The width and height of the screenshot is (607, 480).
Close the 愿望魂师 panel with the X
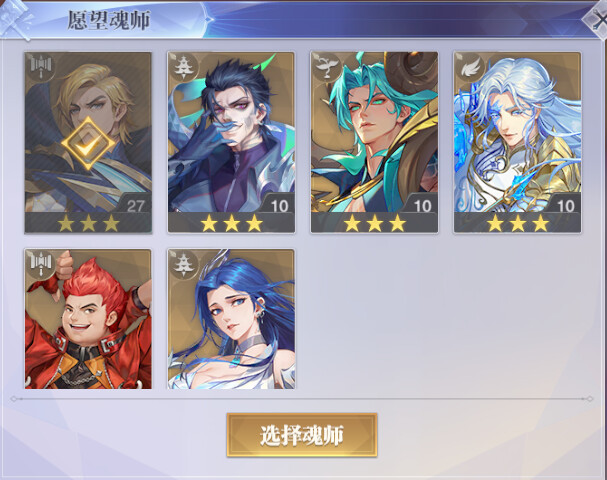597,20
